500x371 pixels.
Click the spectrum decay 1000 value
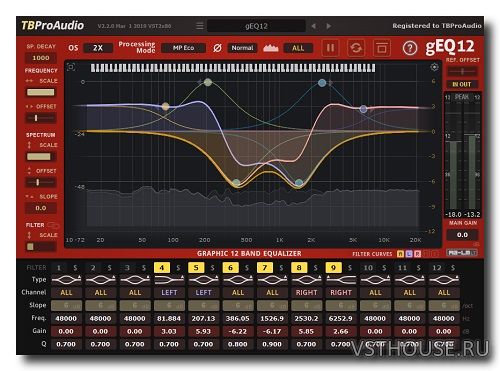[41, 58]
